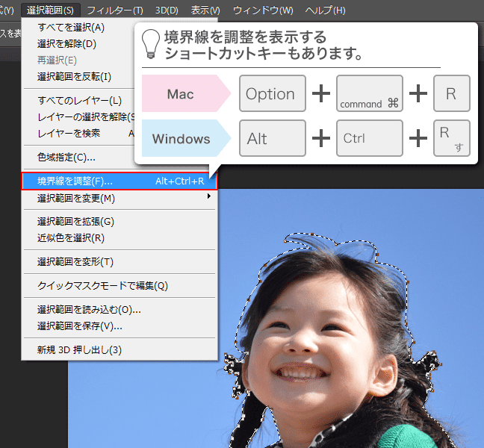Select 近似色を選択(R) menu item
This screenshot has width=484, height=448.
(x=71, y=237)
